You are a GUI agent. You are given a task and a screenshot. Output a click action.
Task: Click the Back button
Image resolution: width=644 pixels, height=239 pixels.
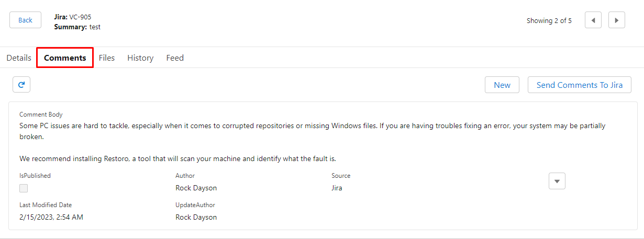[x=25, y=20]
